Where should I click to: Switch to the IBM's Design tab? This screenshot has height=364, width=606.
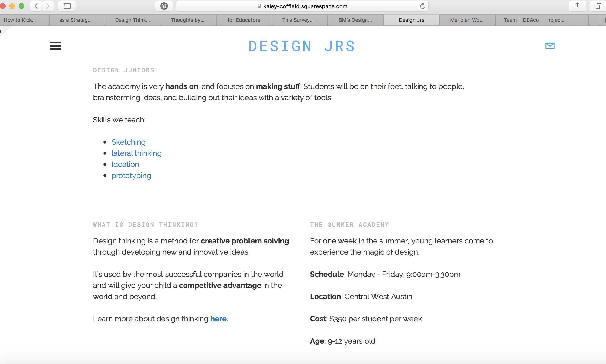pos(355,20)
